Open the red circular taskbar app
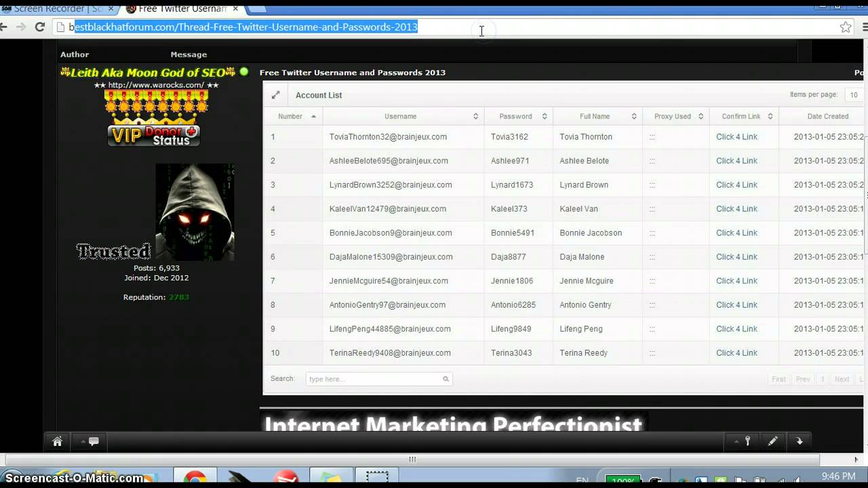Viewport: 868px width, 488px height. (x=288, y=479)
